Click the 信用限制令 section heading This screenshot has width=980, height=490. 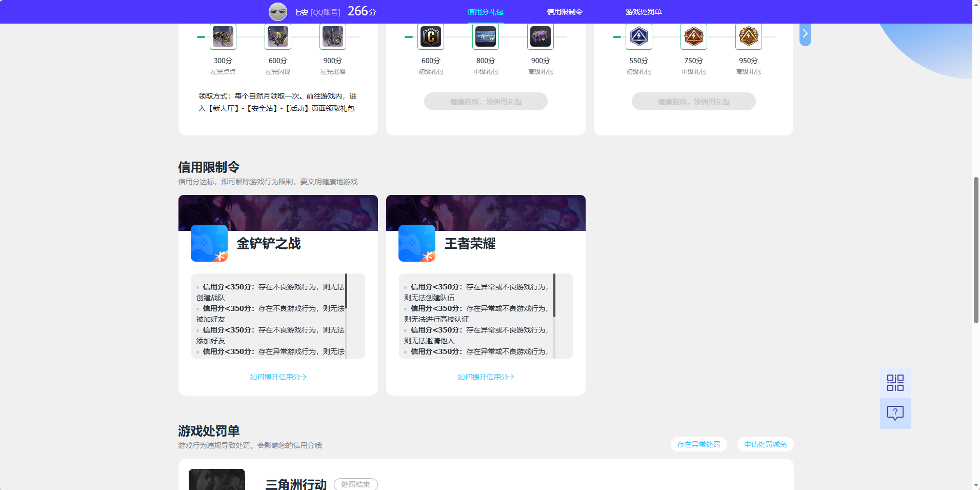pos(209,167)
